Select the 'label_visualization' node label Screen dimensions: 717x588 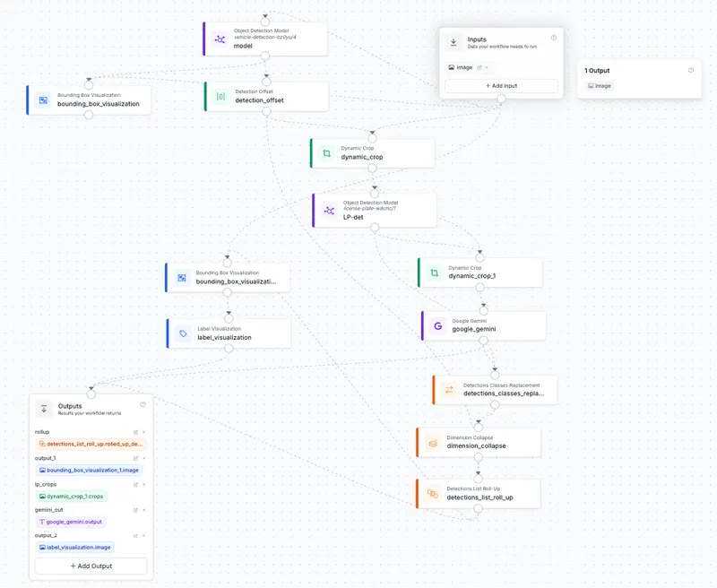(x=224, y=337)
